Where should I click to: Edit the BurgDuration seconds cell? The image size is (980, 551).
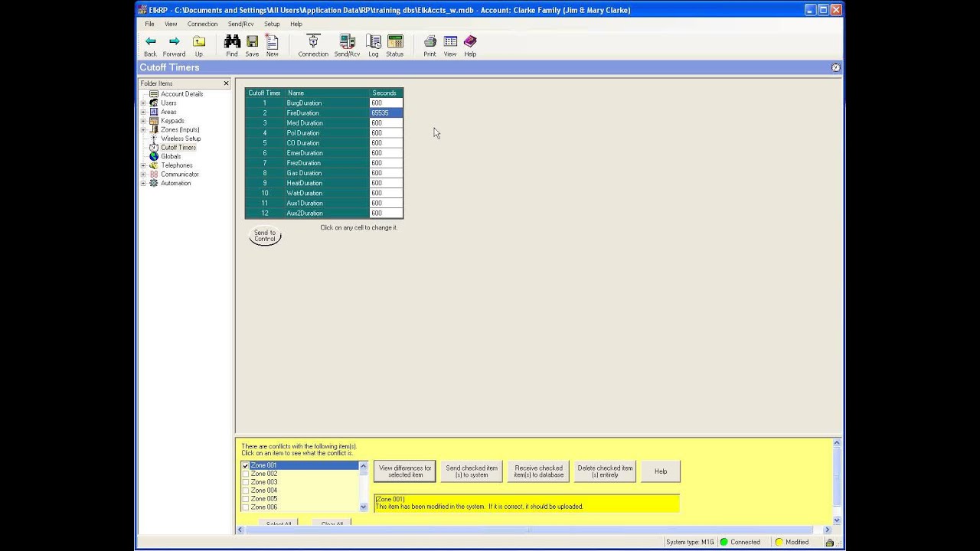385,103
